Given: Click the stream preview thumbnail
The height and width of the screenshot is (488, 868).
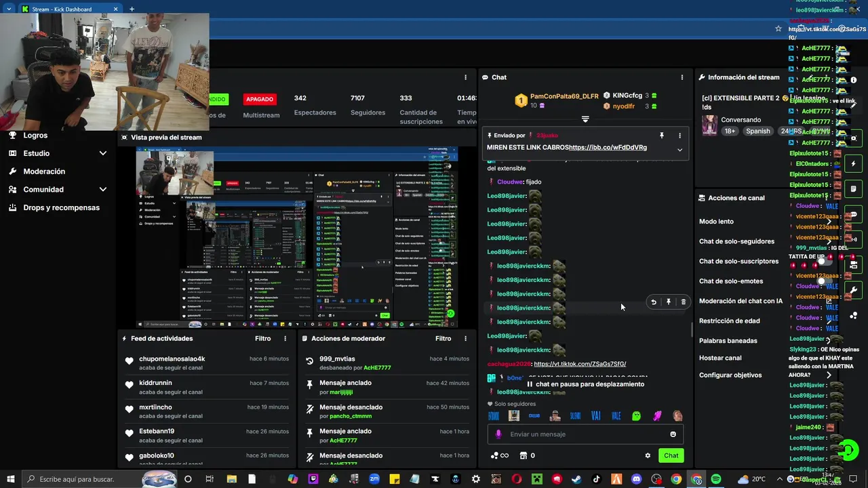Looking at the screenshot, I should coord(297,237).
